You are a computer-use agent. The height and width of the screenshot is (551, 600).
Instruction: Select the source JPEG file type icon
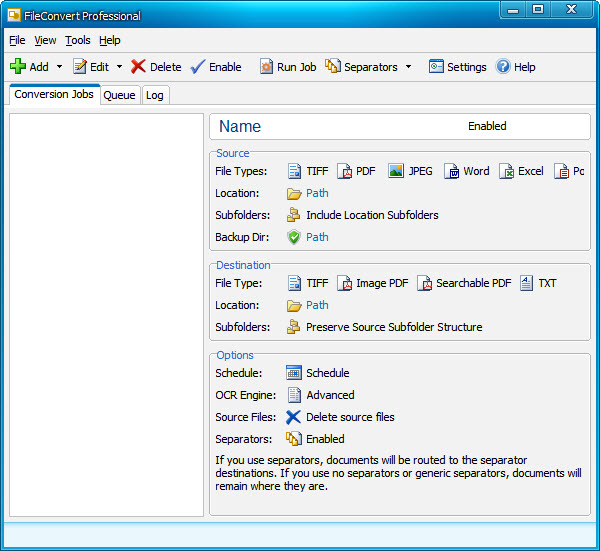396,171
